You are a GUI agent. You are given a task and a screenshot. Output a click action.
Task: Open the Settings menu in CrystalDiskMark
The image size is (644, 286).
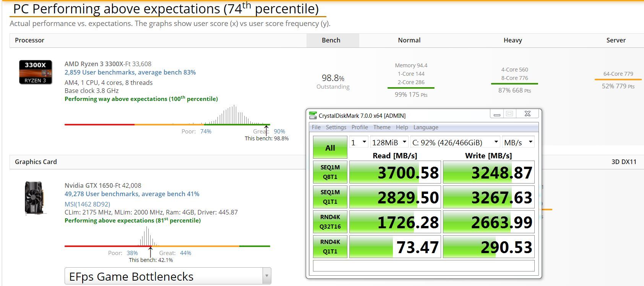click(336, 127)
